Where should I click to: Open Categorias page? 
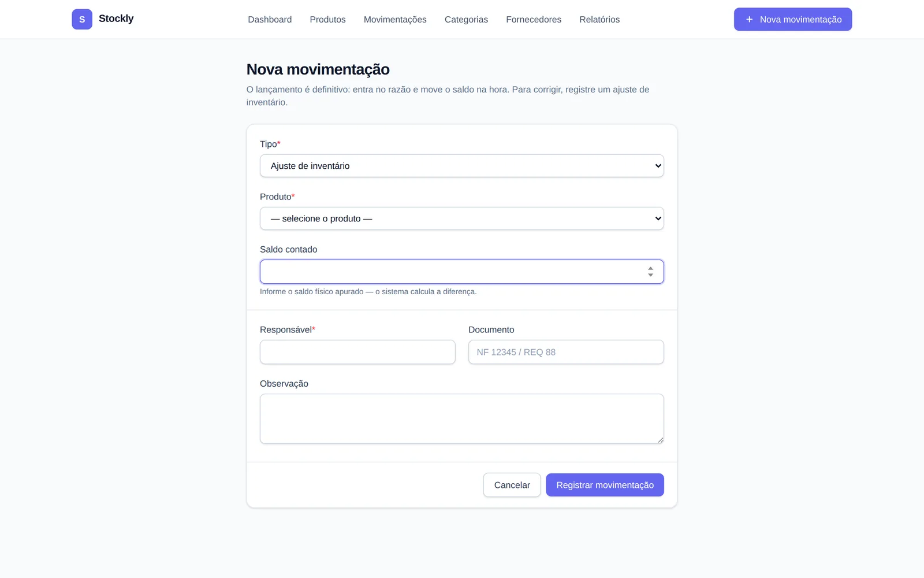[466, 19]
